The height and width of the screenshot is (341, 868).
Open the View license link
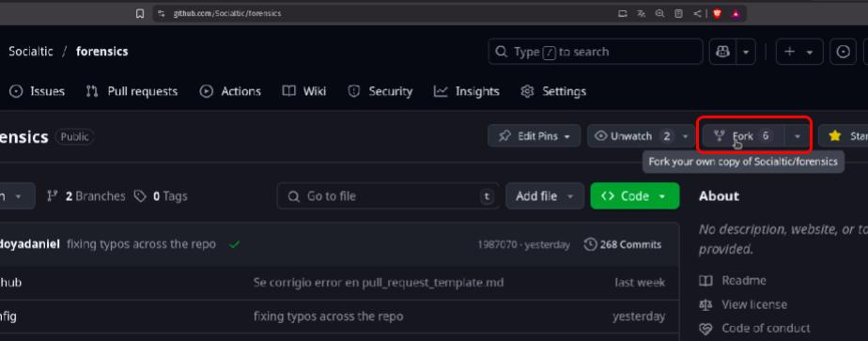743,304
